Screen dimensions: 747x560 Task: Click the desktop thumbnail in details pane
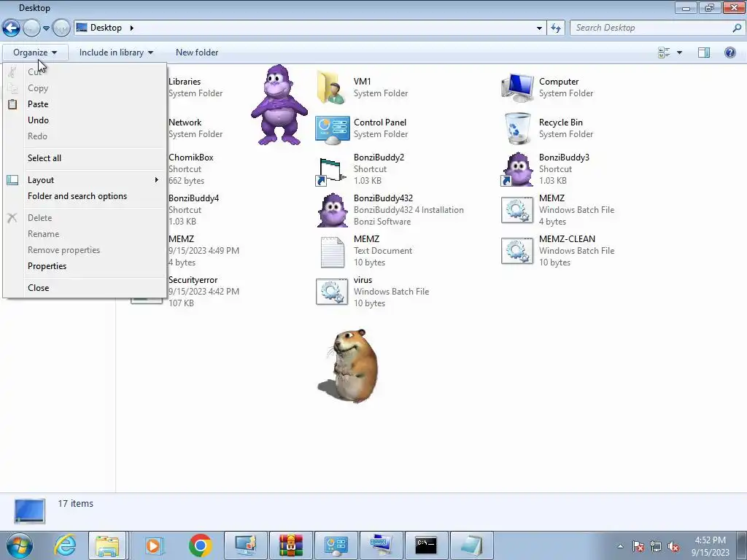pyautogui.click(x=29, y=511)
